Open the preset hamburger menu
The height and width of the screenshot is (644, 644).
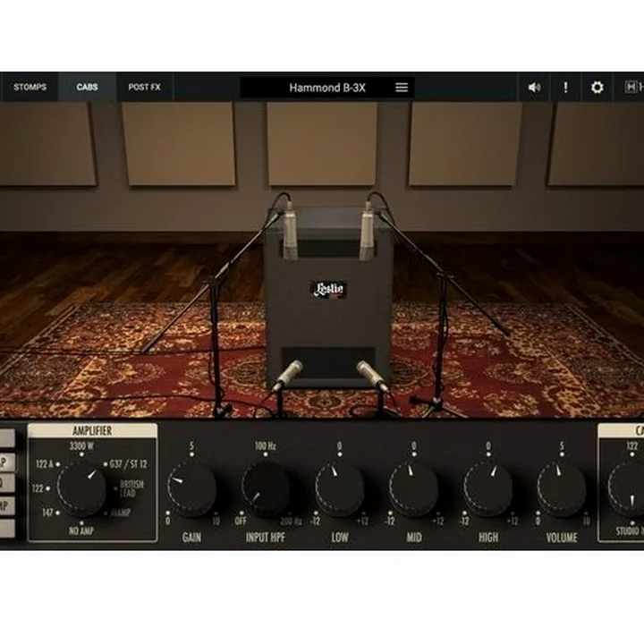[402, 88]
